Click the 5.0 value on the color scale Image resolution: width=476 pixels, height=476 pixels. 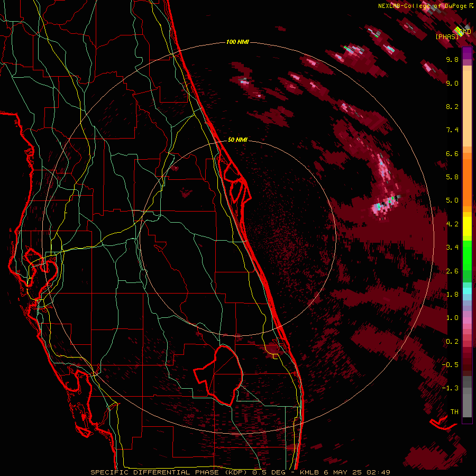(452, 200)
